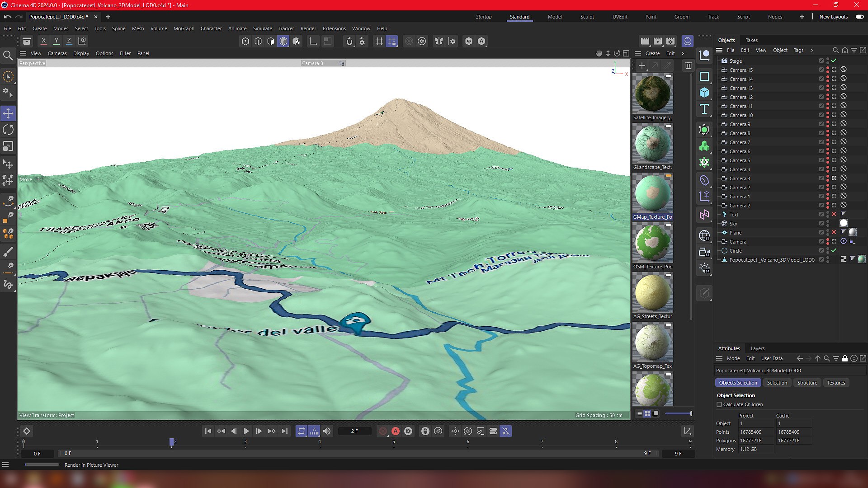The height and width of the screenshot is (488, 868).
Task: Toggle X axis lock
Action: [x=43, y=41]
